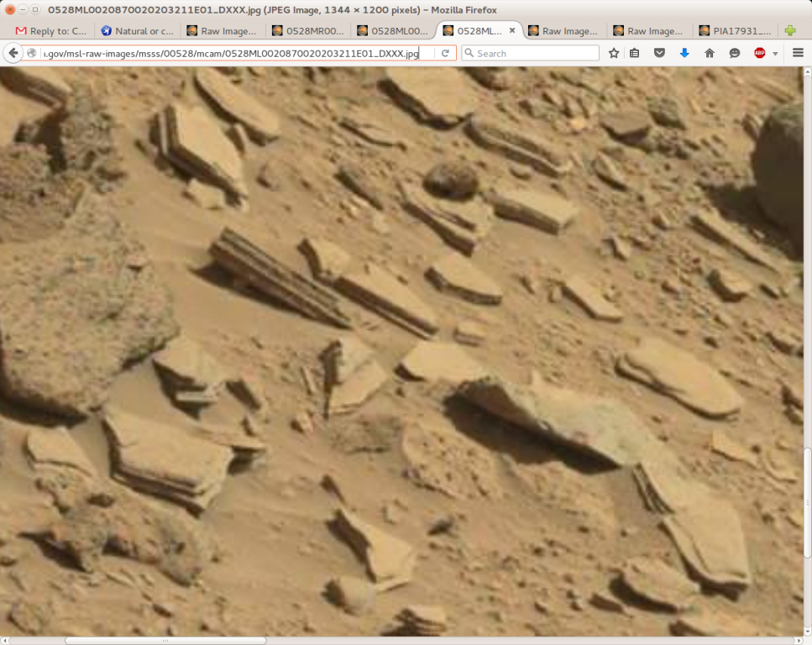Switch to the 'Natural or c...' tab
Viewport: 812px width, 645px height.
click(136, 31)
